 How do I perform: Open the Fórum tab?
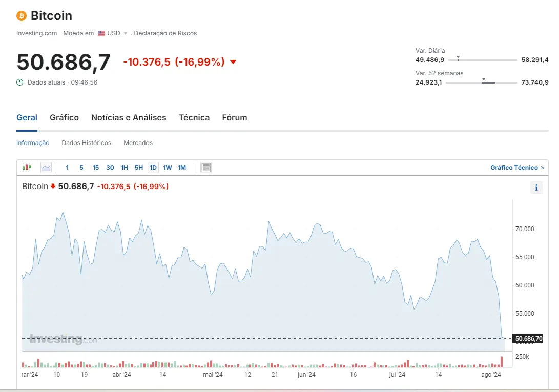point(235,118)
